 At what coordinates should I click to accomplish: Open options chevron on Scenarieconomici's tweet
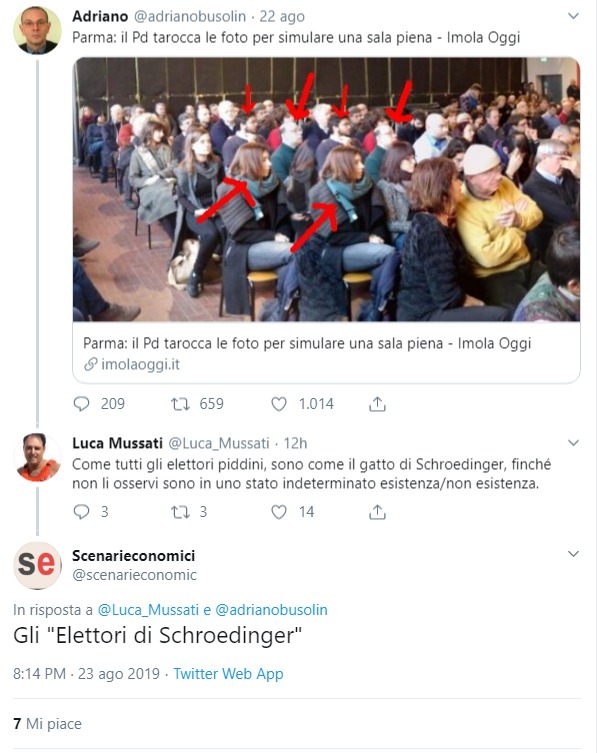(x=573, y=554)
